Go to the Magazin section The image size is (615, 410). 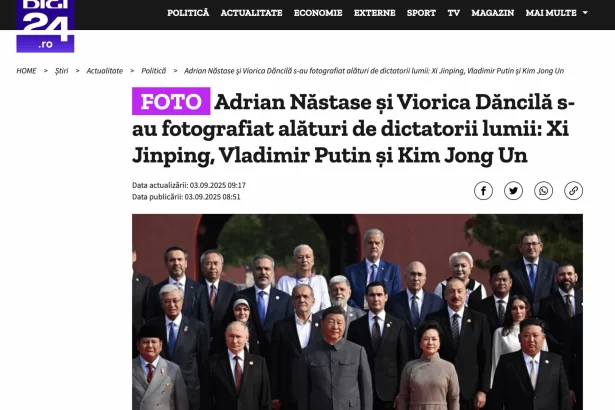click(x=493, y=13)
